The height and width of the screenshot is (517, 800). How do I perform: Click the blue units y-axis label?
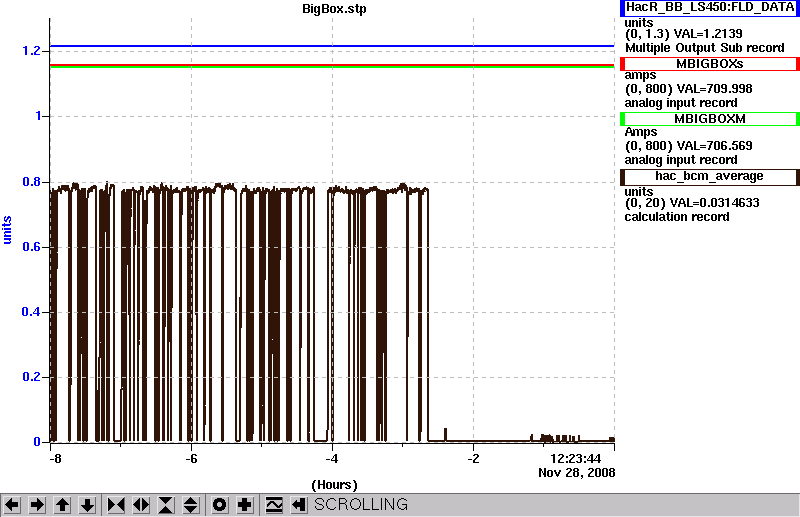click(x=7, y=230)
